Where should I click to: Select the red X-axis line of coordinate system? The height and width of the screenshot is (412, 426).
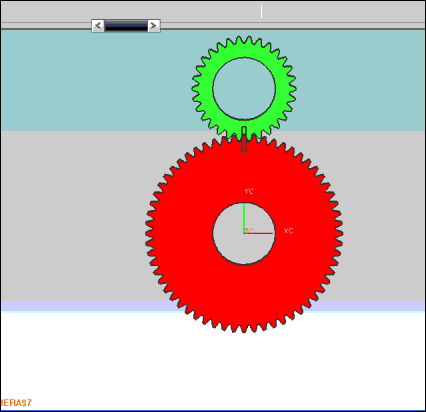click(x=259, y=233)
